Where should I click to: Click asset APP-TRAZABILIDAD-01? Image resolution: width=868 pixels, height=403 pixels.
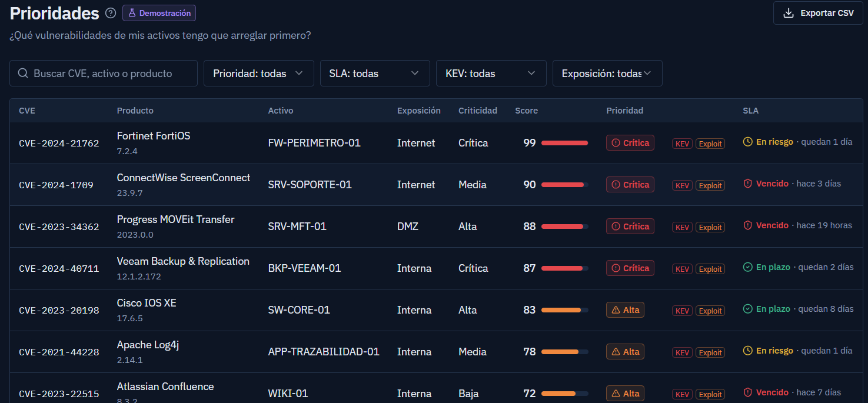click(x=324, y=352)
